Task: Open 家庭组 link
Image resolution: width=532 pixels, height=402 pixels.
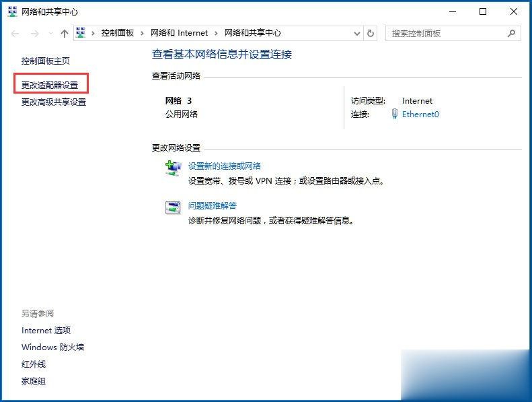Action: tap(34, 381)
